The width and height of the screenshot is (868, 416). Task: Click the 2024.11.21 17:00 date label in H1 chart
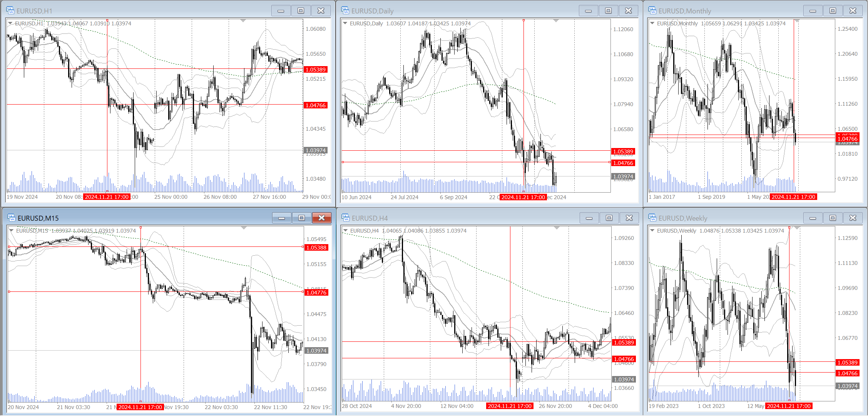[107, 197]
